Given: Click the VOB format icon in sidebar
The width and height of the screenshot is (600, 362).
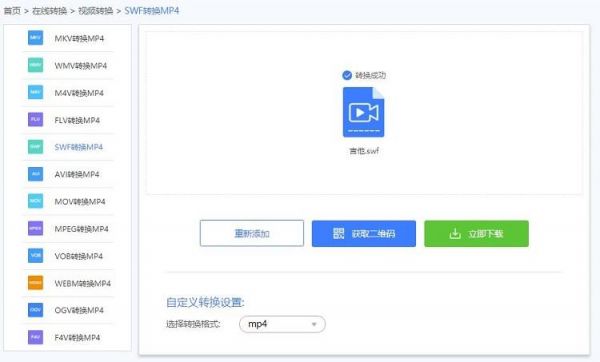Looking at the screenshot, I should coord(35,255).
